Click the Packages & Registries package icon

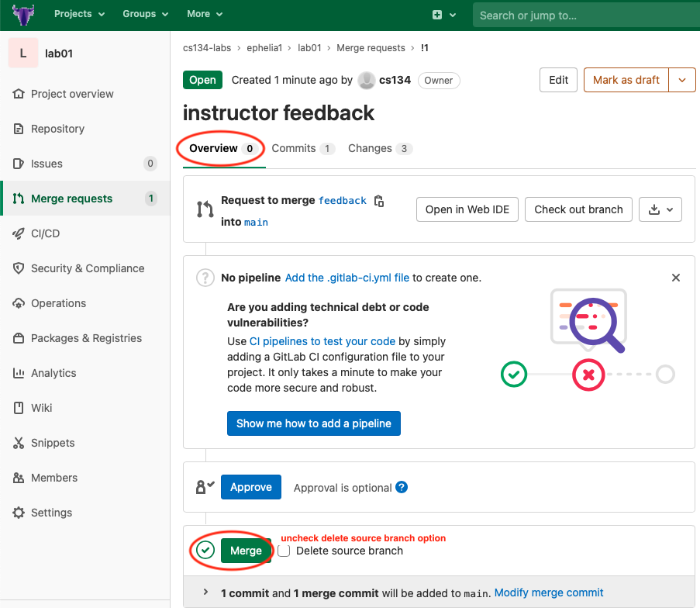pyautogui.click(x=19, y=338)
